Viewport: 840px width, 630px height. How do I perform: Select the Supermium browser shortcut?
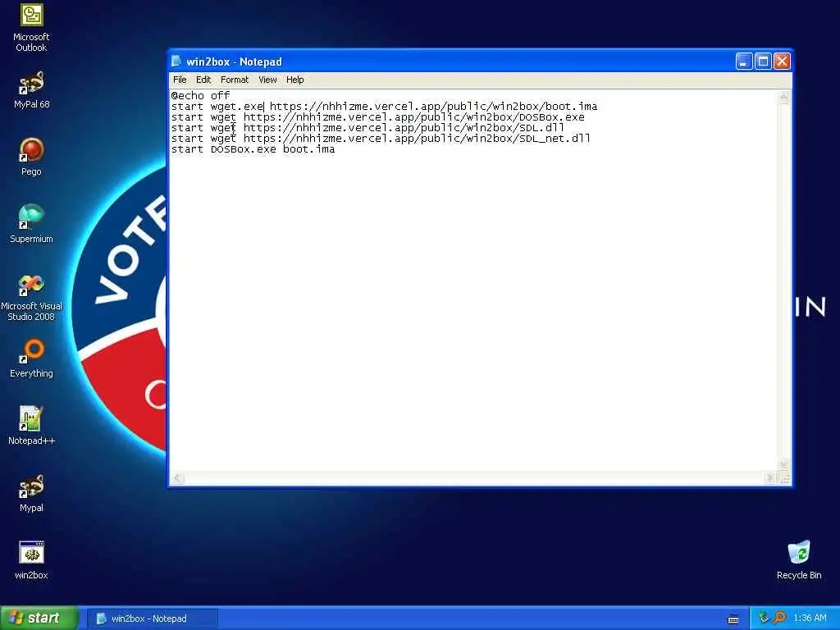(31, 224)
